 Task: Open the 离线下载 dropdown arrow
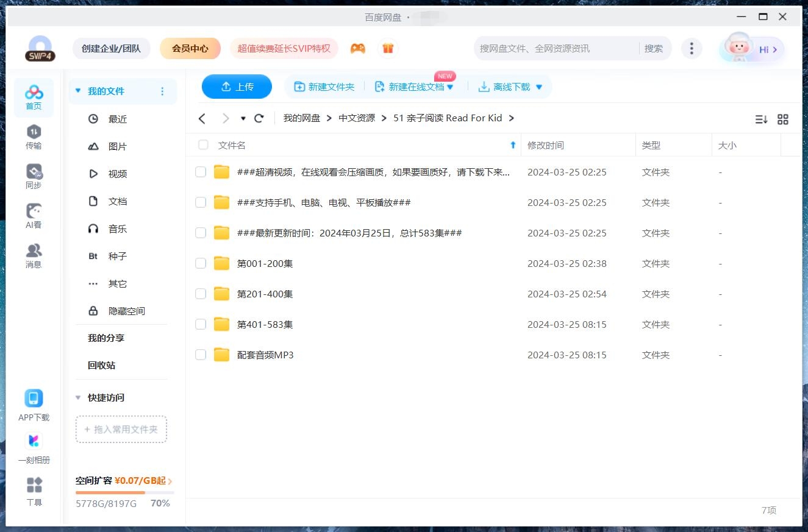[x=538, y=87]
